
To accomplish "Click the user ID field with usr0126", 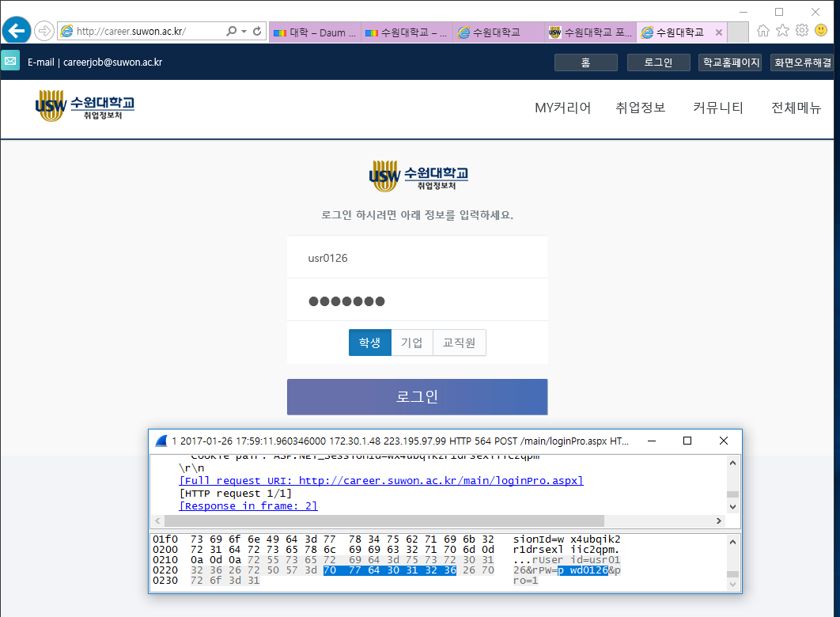I will point(418,258).
